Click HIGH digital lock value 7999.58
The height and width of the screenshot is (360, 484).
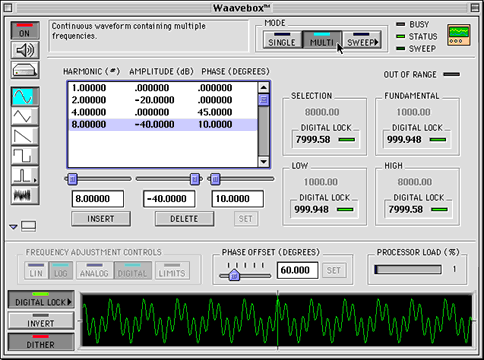point(406,210)
